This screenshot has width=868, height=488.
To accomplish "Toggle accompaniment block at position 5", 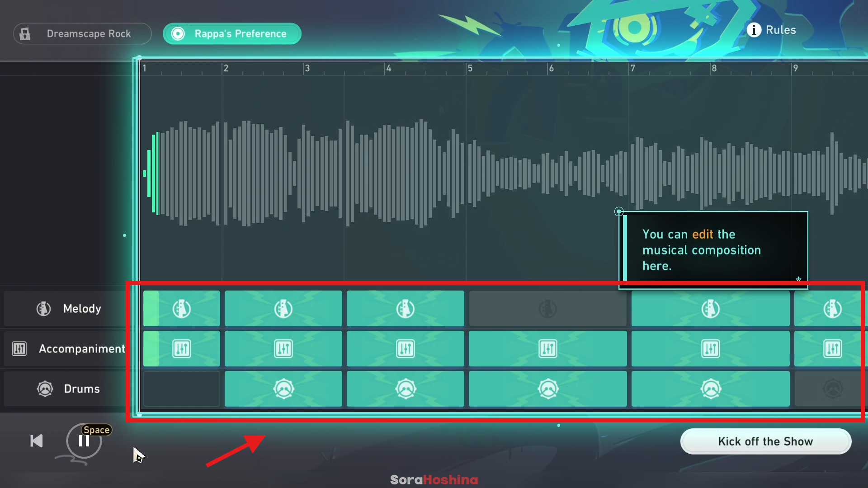I will (x=547, y=348).
